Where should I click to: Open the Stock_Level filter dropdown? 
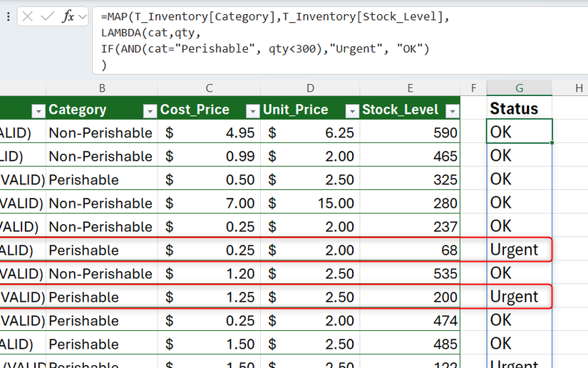tap(451, 110)
